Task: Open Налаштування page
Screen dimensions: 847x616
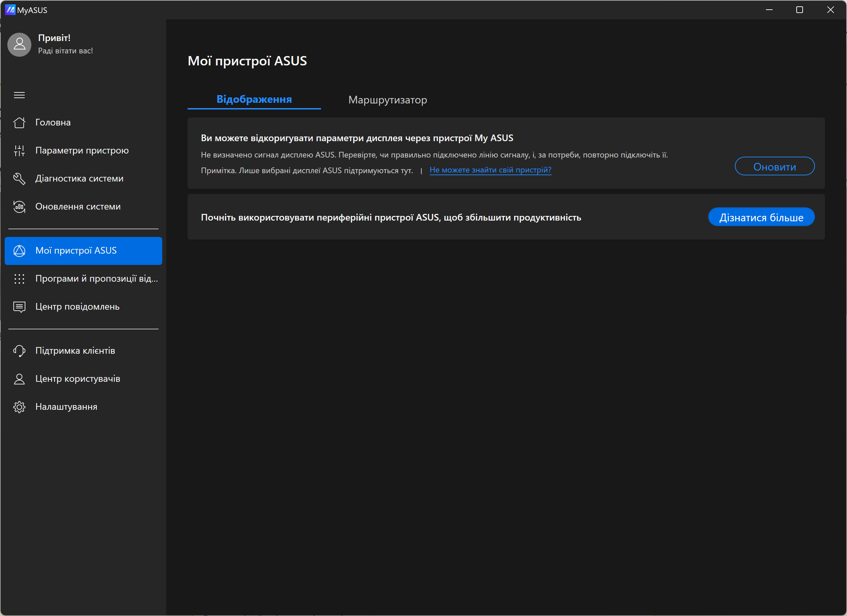Action: [83, 406]
